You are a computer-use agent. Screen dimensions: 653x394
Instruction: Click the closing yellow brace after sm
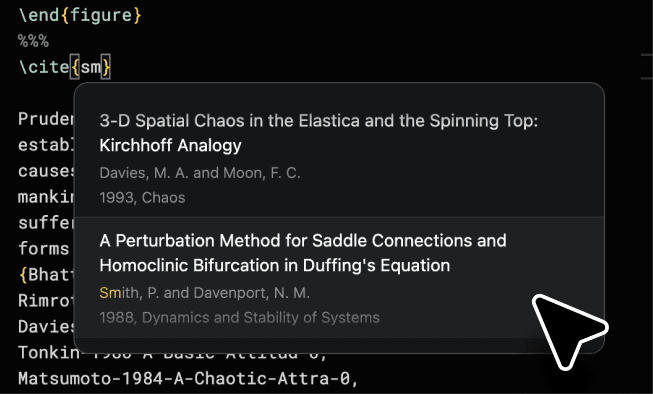pos(106,67)
